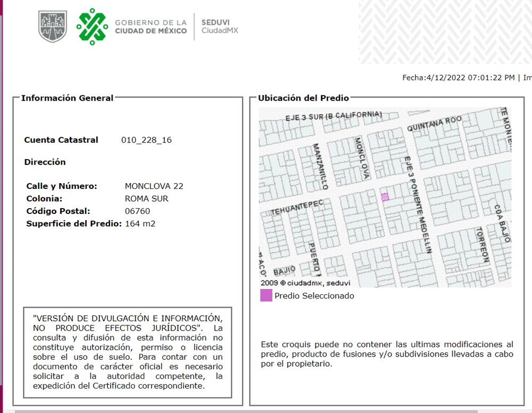Click the magenta selected parcel on the map

pos(385,197)
